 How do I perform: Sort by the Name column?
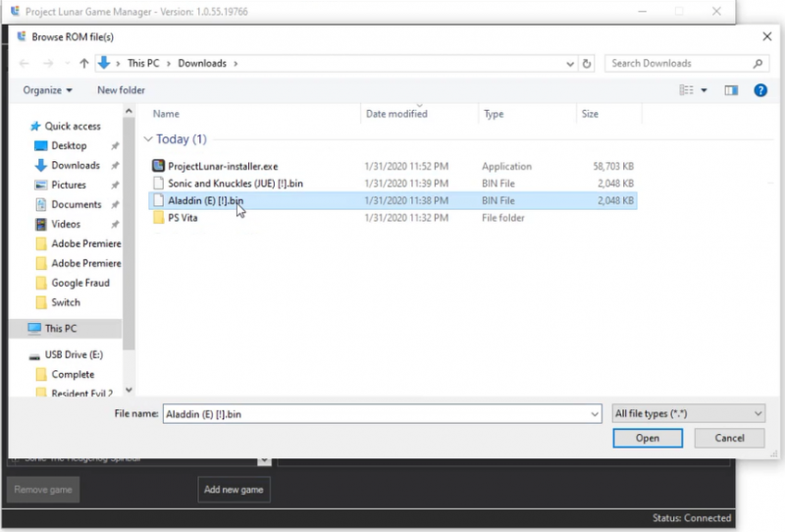point(166,114)
